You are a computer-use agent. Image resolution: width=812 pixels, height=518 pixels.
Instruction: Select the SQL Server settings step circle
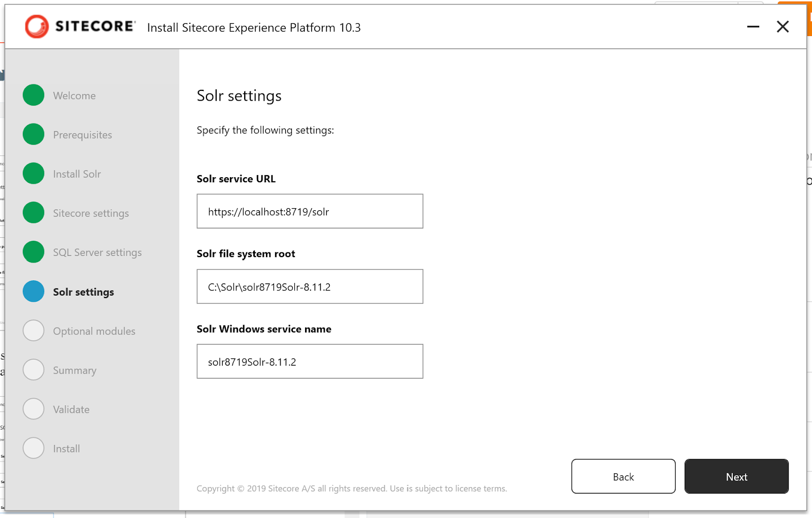[x=33, y=252]
